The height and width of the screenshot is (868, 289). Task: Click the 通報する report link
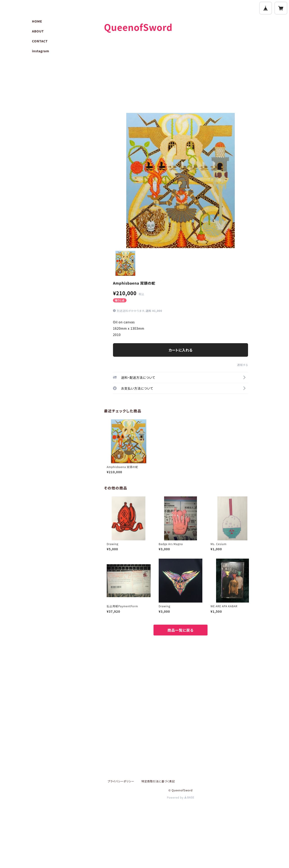(x=242, y=365)
